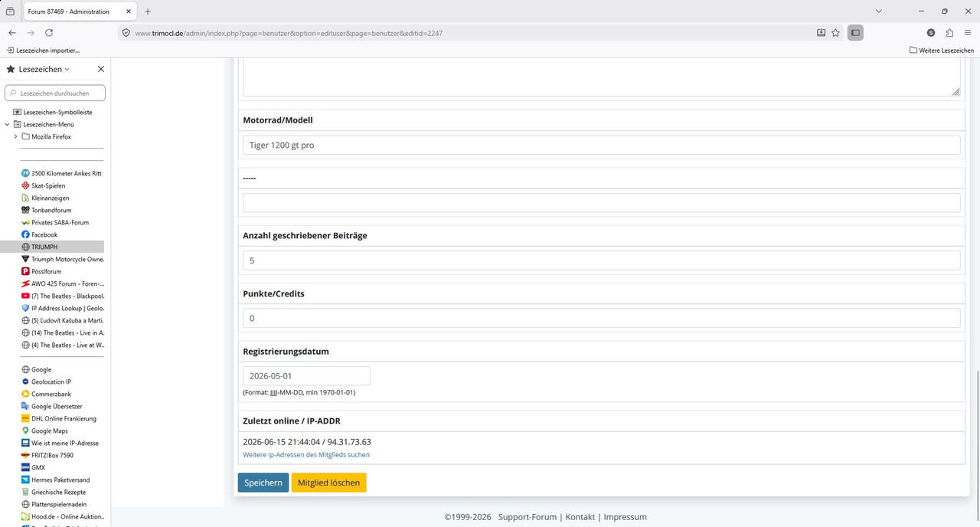Open the AWO 425 Forum bookmark
Image resolution: width=980 pixels, height=527 pixels.
pyautogui.click(x=63, y=283)
